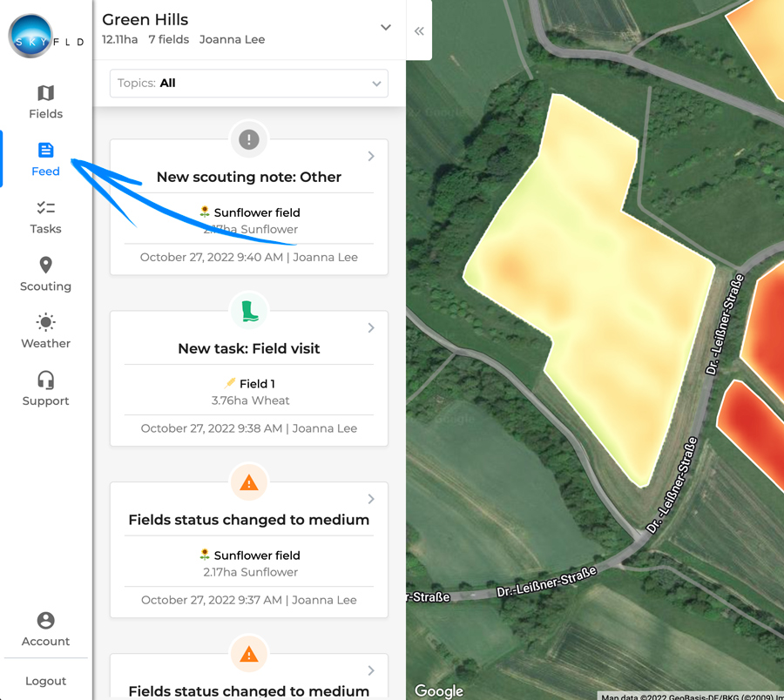This screenshot has width=784, height=700.
Task: Open the Topics: All filter dropdown
Action: 249,83
